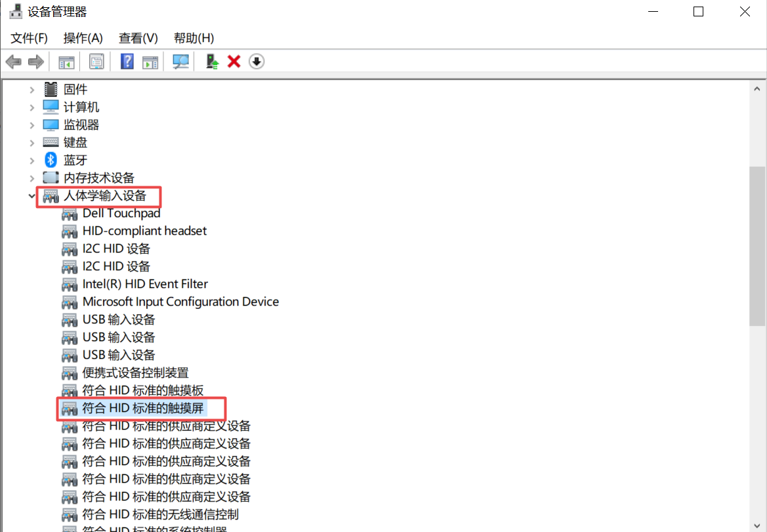Click show/hide console tree icon
767x532 pixels.
(x=66, y=62)
